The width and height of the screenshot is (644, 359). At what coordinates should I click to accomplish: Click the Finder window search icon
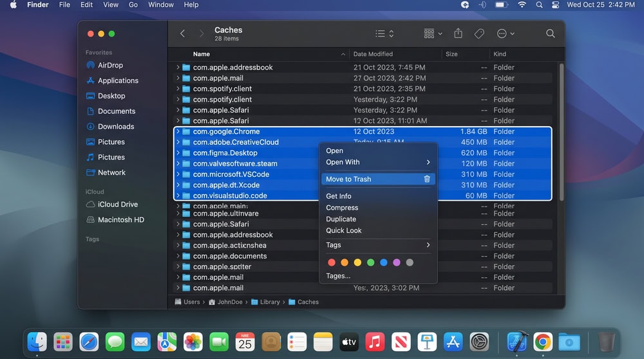(551, 33)
